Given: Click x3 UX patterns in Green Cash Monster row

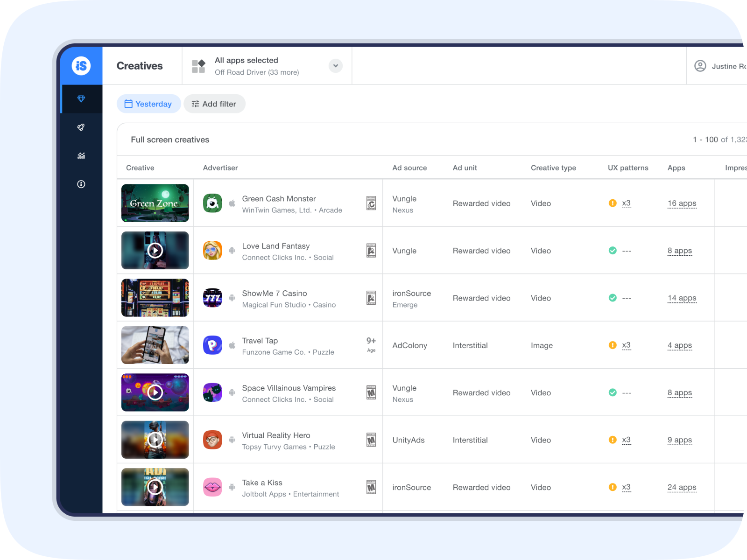Looking at the screenshot, I should (626, 203).
